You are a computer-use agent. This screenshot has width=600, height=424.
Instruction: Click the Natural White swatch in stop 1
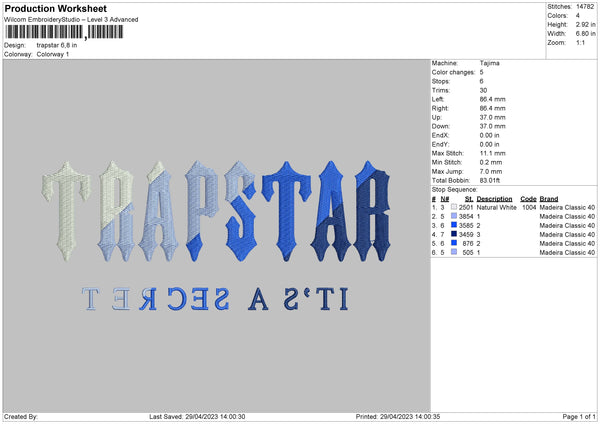pos(454,207)
